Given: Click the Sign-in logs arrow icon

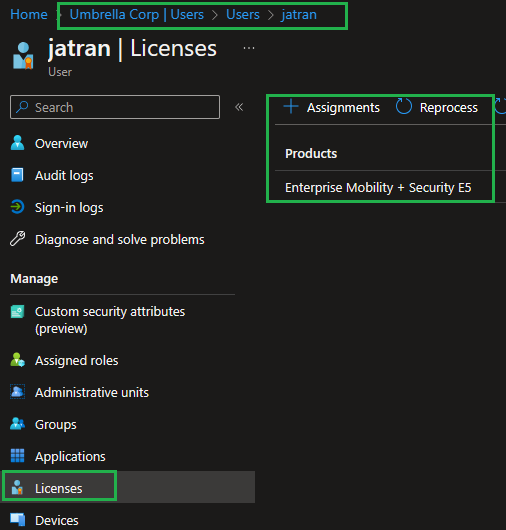Looking at the screenshot, I should click(17, 207).
